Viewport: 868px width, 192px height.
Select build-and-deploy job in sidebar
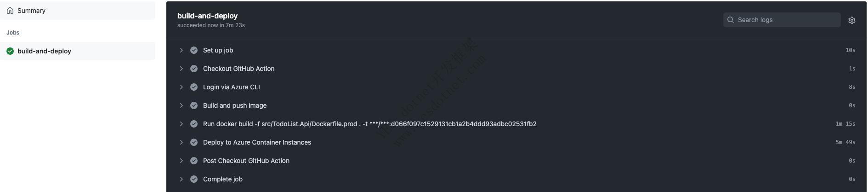tap(78, 51)
